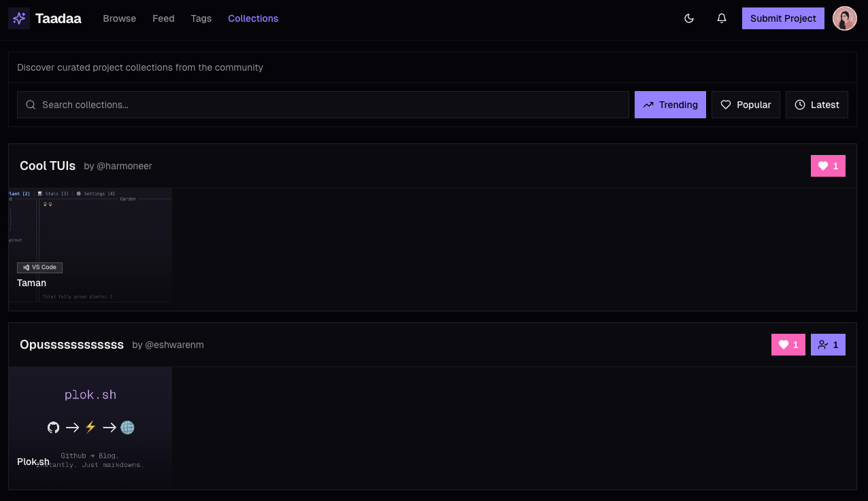The image size is (868, 501).
Task: Sort collections by Latest
Action: [x=816, y=105]
